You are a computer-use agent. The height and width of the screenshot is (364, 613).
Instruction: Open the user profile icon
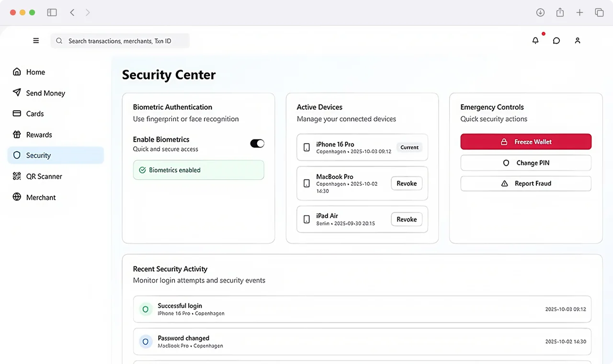click(x=578, y=41)
